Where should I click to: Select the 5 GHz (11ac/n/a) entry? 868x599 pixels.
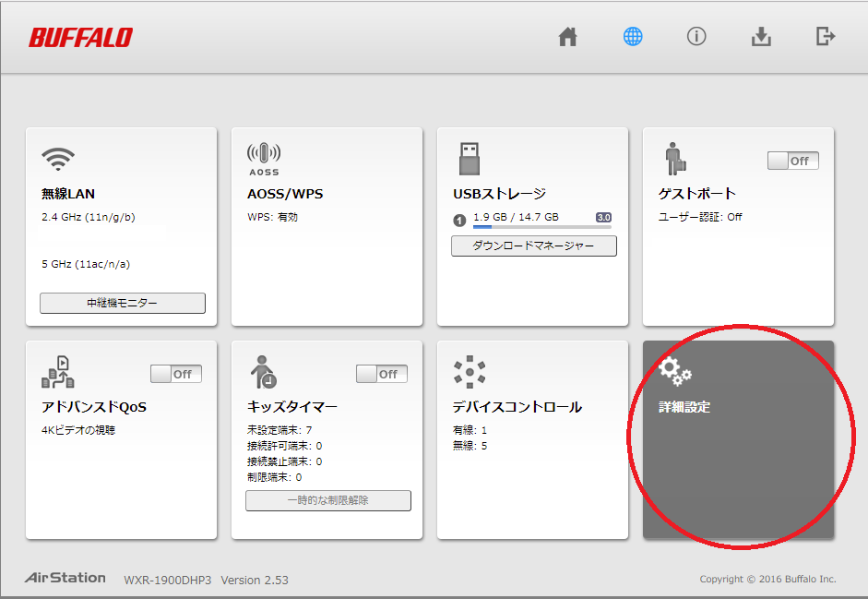(86, 264)
